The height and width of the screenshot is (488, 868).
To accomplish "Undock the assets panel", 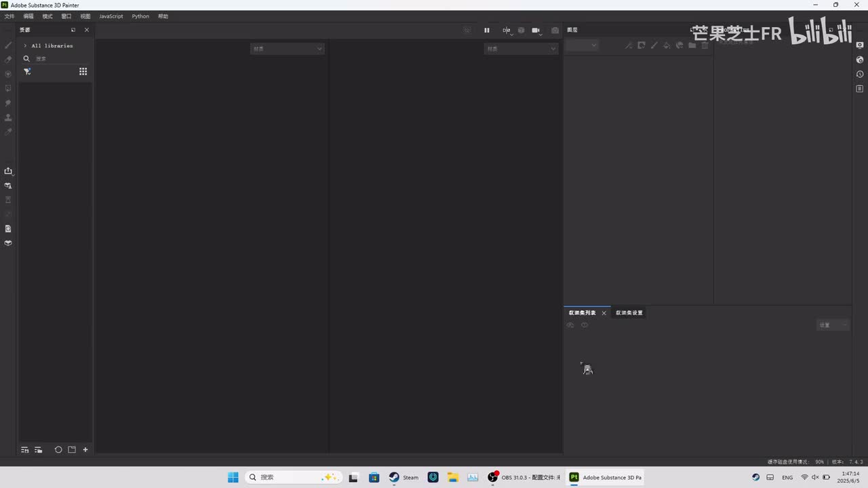I will (x=73, y=30).
